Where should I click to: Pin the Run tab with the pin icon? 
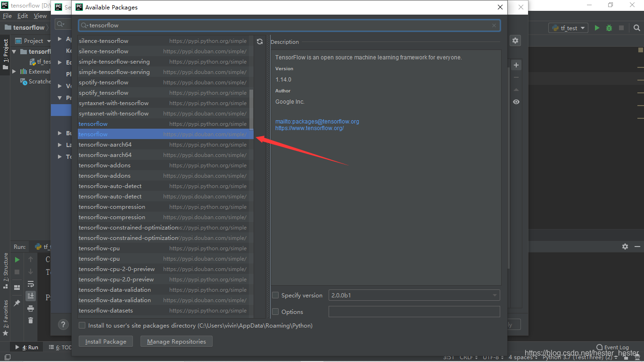(17, 303)
